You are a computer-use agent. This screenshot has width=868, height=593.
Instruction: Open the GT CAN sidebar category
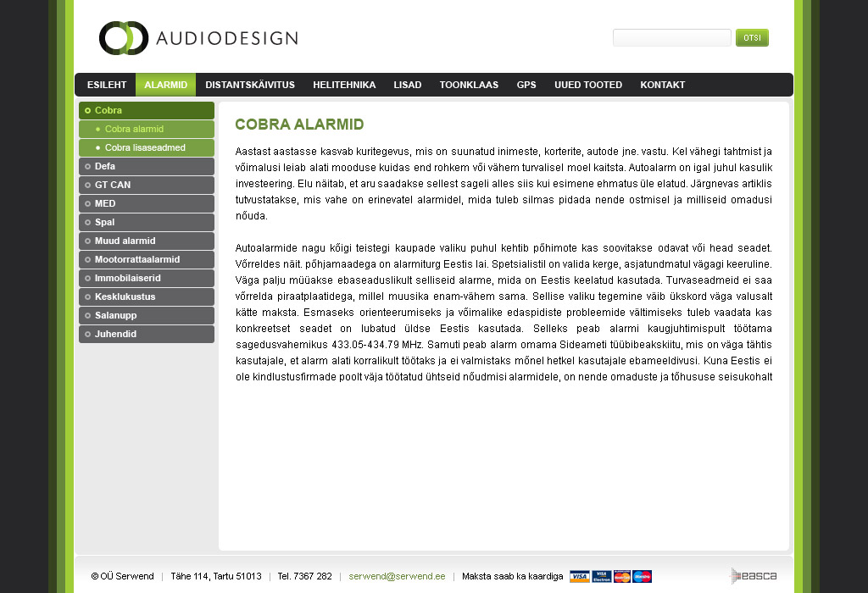pos(147,185)
